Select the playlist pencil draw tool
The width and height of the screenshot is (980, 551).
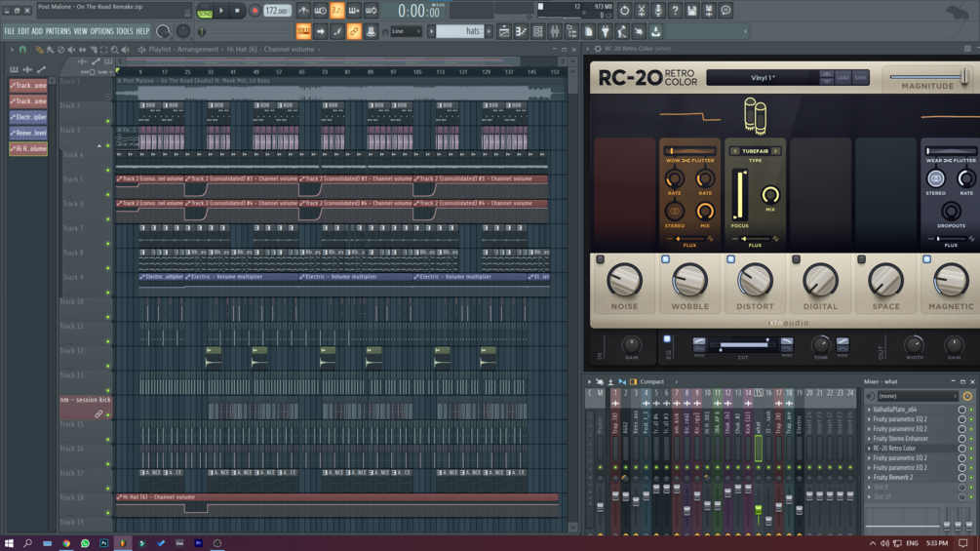(x=39, y=50)
